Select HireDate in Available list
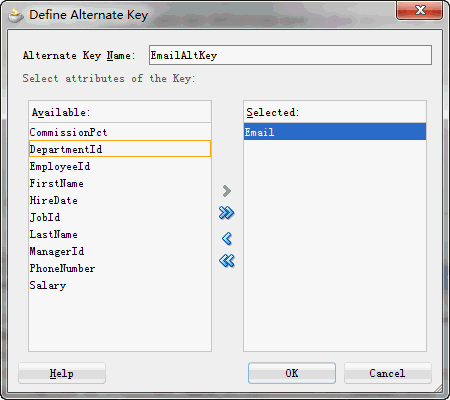 tap(120, 200)
